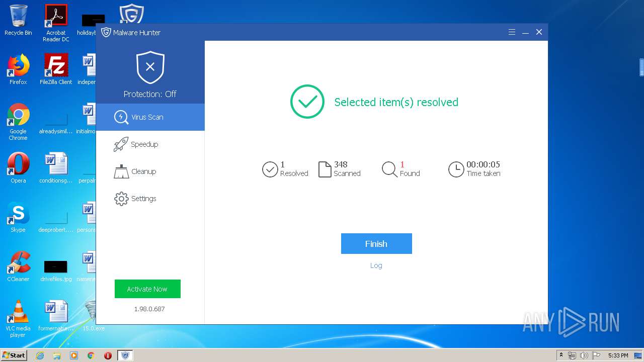This screenshot has height=362, width=644.
Task: Open the Action Center flag icon
Action: point(596,355)
